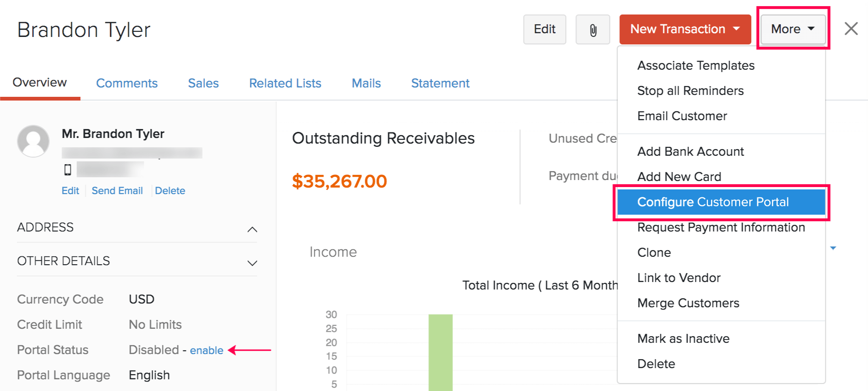
Task: Close the customer details panel
Action: (851, 29)
